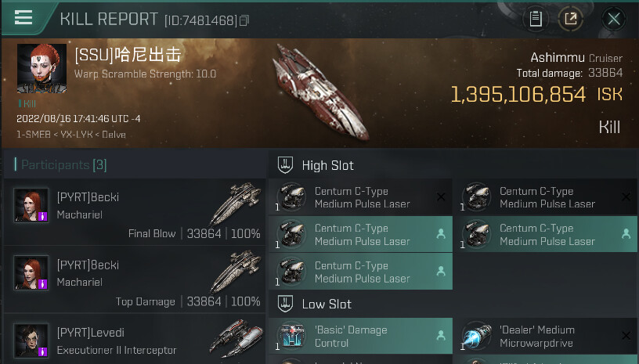The image size is (639, 364).
Task: Copy kill report ID icon
Action: coord(244,20)
